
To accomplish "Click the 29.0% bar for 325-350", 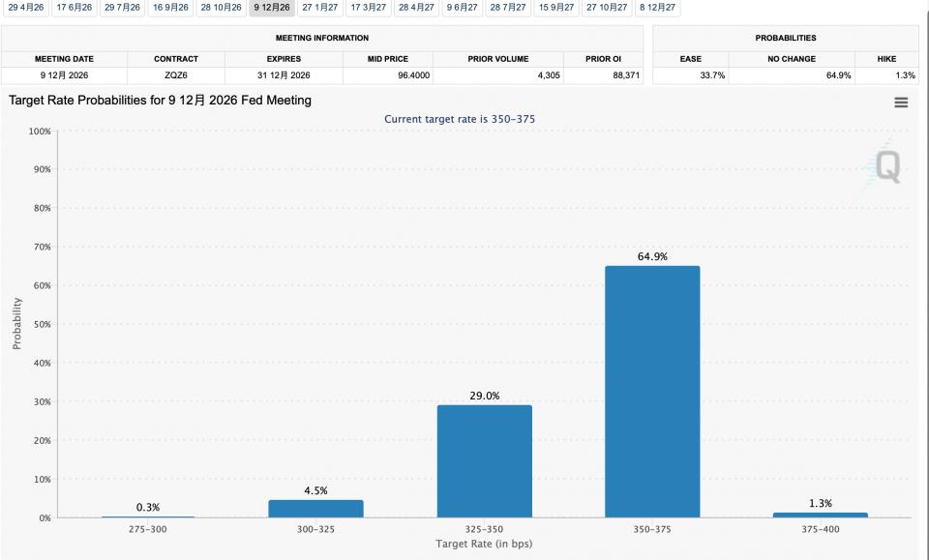I will [484, 460].
